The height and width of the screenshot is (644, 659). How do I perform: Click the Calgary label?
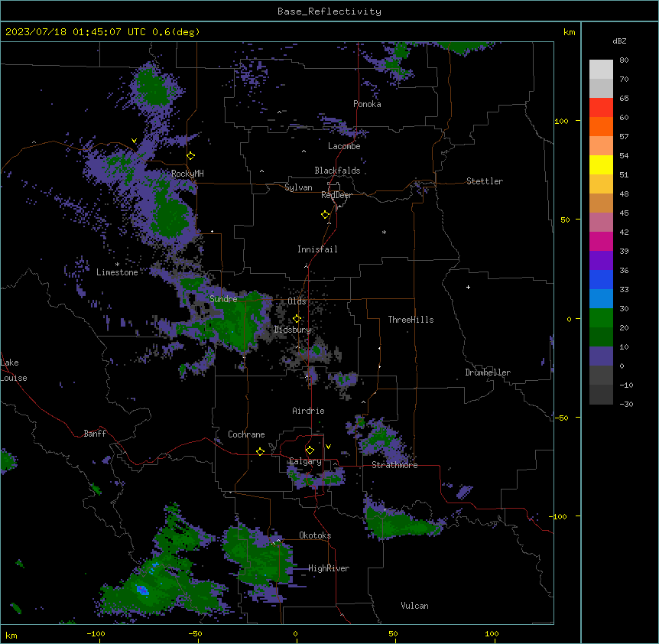[x=305, y=461]
